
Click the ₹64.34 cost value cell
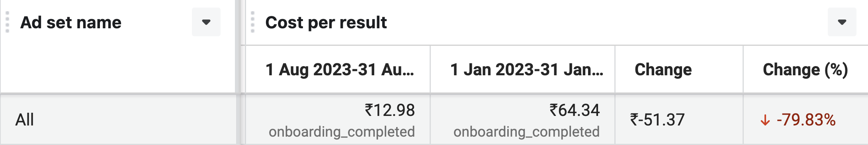[575, 110]
